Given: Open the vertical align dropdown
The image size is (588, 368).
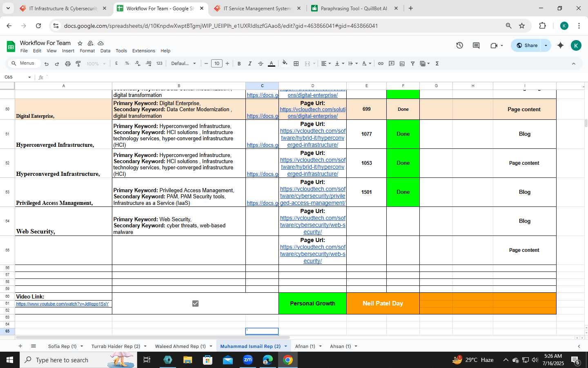Looking at the screenshot, I should [x=339, y=63].
